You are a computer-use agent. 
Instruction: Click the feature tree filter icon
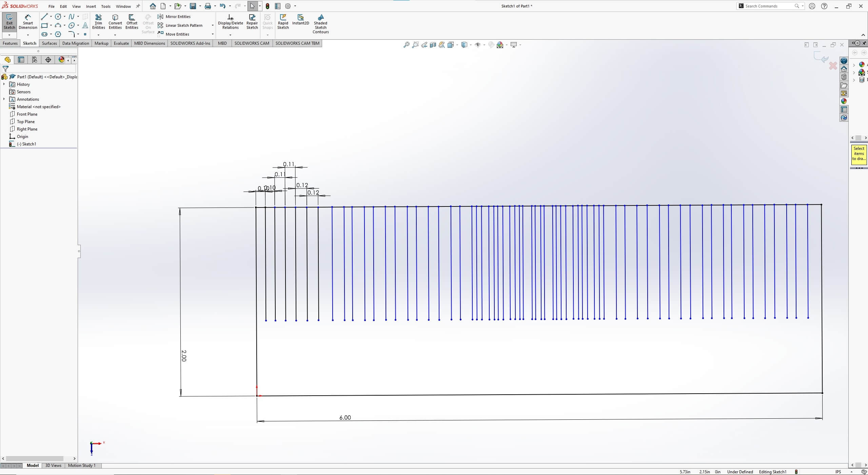[x=5, y=68]
